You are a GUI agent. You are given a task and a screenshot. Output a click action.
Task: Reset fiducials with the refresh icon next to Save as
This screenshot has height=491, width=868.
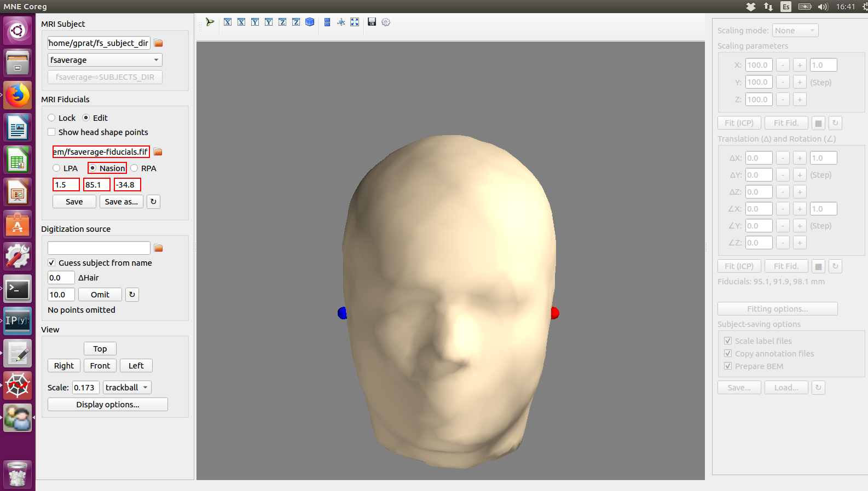tap(153, 202)
